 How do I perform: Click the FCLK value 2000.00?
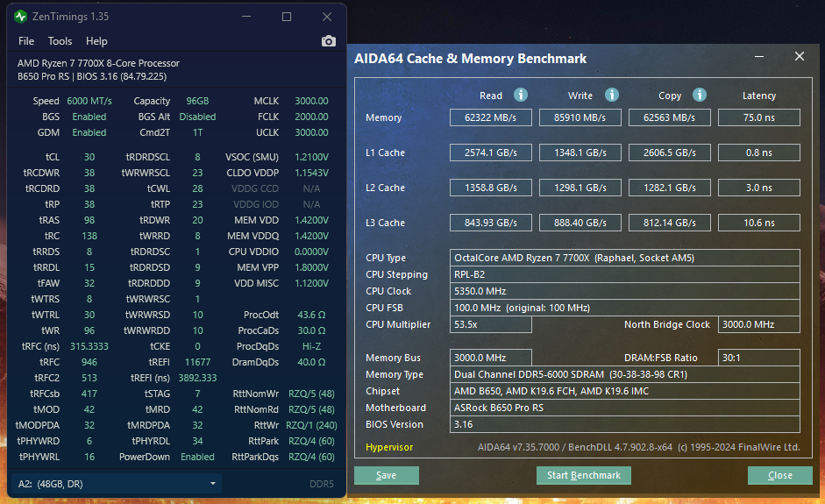(x=311, y=117)
